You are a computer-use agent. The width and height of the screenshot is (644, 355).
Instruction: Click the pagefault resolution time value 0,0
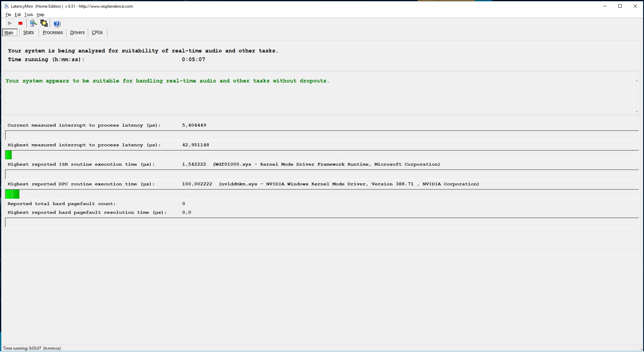tap(186, 212)
